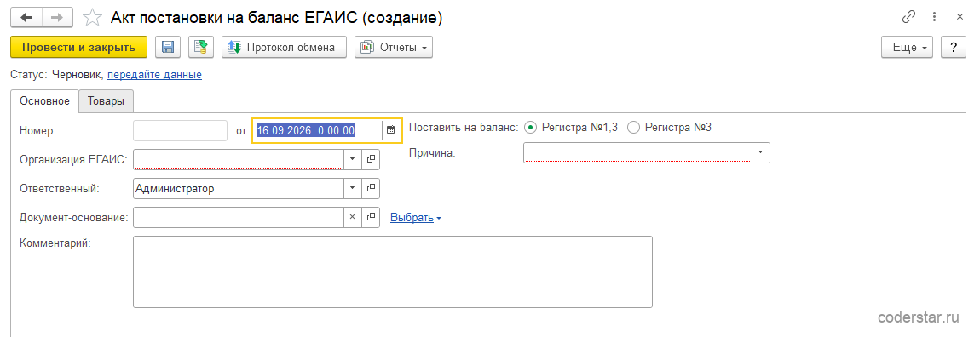The width and height of the screenshot is (980, 337).
Task: Follow the передайте данные link
Action: 154,75
